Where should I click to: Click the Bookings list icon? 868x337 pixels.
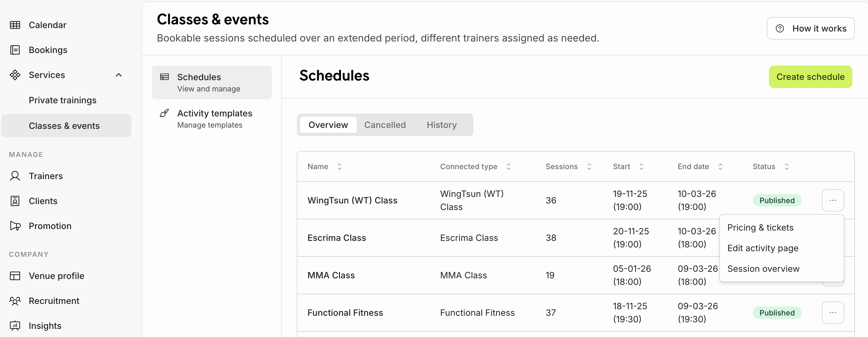(15, 50)
